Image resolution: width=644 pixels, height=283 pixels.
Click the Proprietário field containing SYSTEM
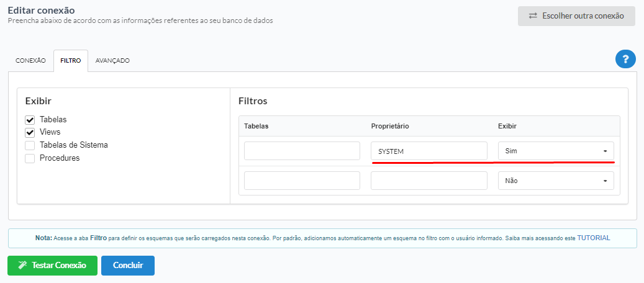429,151
